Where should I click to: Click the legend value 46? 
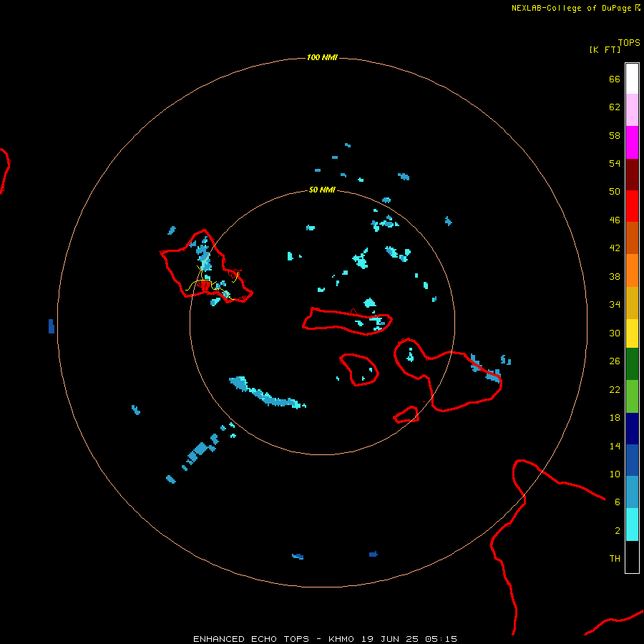click(615, 220)
